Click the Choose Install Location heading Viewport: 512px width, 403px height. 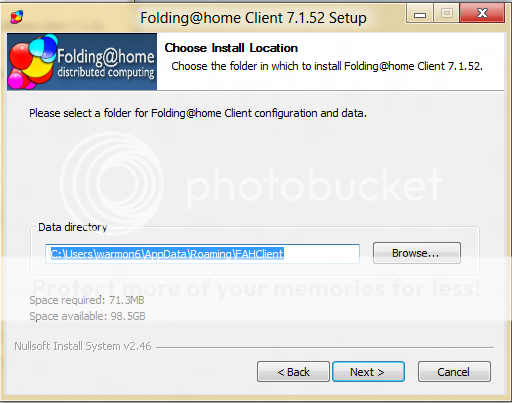pyautogui.click(x=231, y=48)
